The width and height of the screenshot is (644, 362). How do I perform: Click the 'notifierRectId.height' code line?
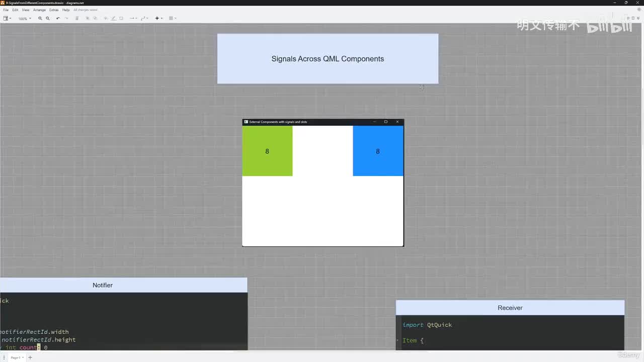point(39,340)
